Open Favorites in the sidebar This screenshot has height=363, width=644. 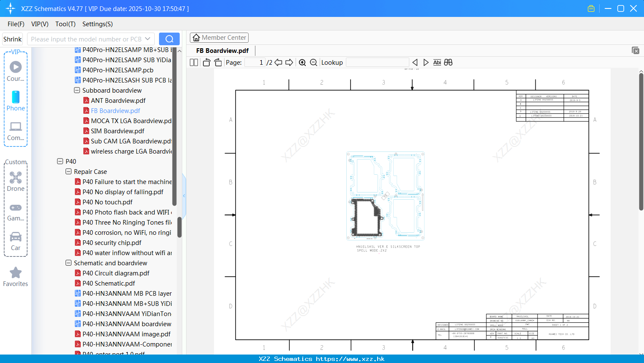click(16, 277)
